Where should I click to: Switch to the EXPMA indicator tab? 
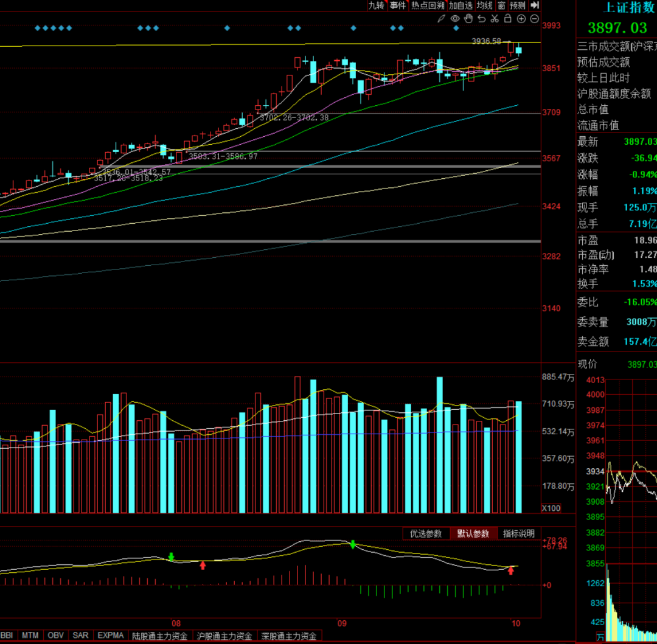112,636
